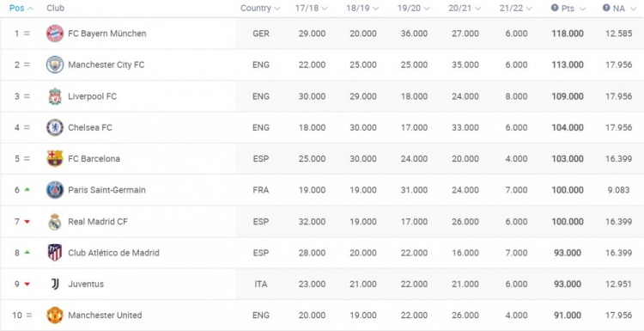Click the Chelsea FC badge
This screenshot has width=644, height=331.
[55, 127]
